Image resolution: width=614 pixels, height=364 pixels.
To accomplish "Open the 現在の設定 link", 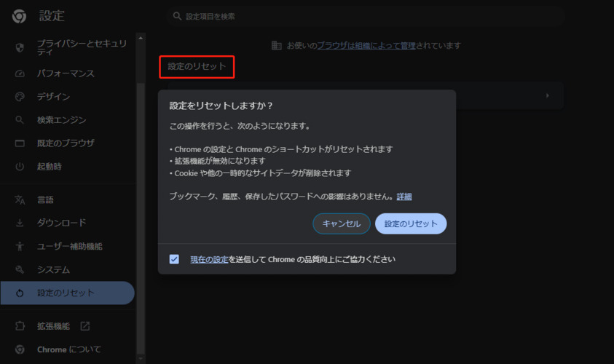I will [x=209, y=259].
